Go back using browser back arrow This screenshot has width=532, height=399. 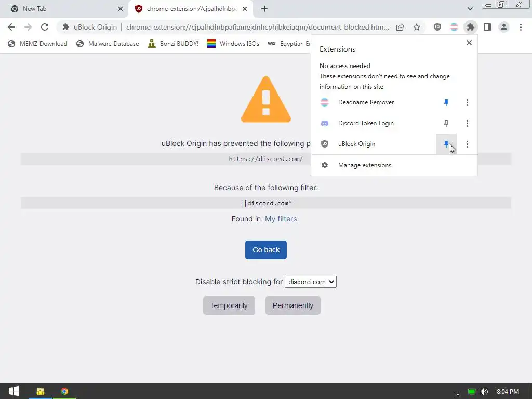11,27
